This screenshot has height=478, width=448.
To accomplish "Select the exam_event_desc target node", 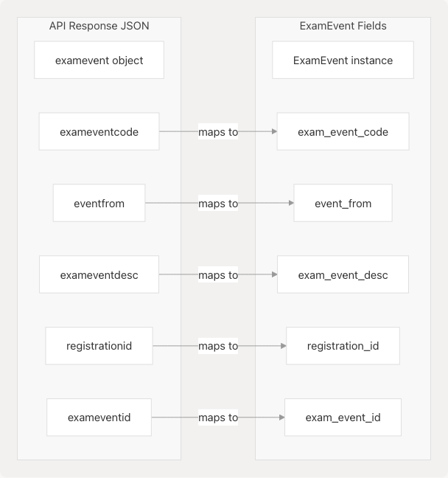I will click(343, 275).
